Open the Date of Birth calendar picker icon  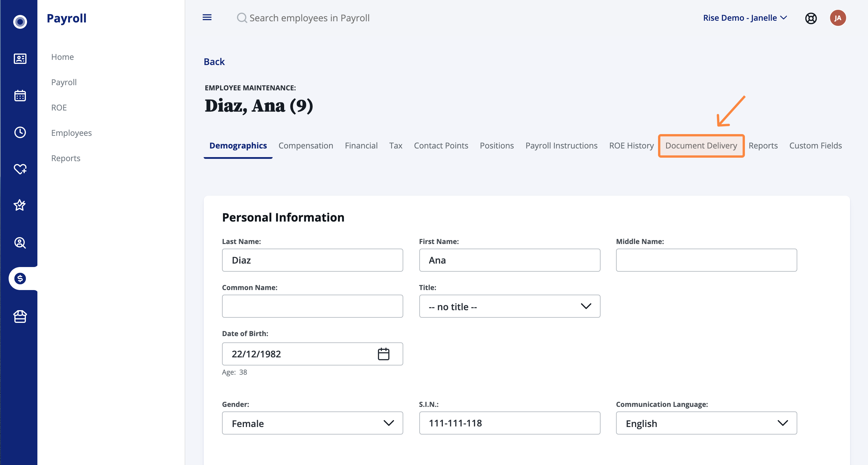(x=383, y=354)
